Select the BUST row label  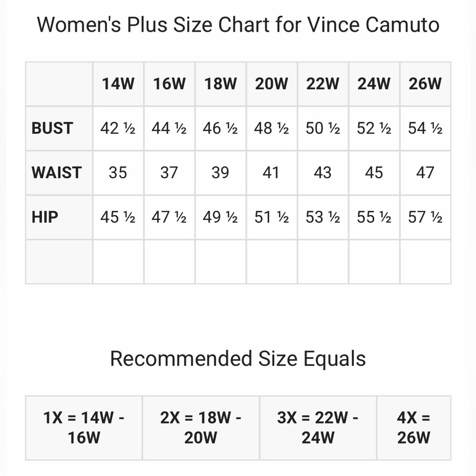[52, 129]
